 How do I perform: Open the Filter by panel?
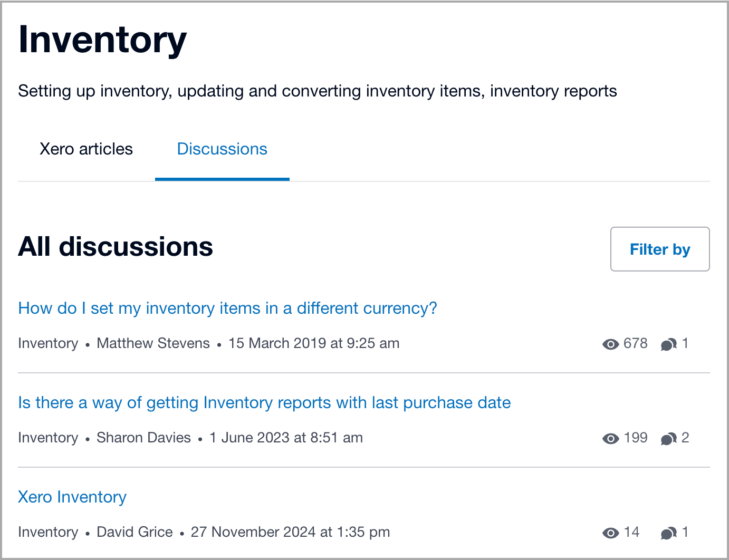(660, 249)
